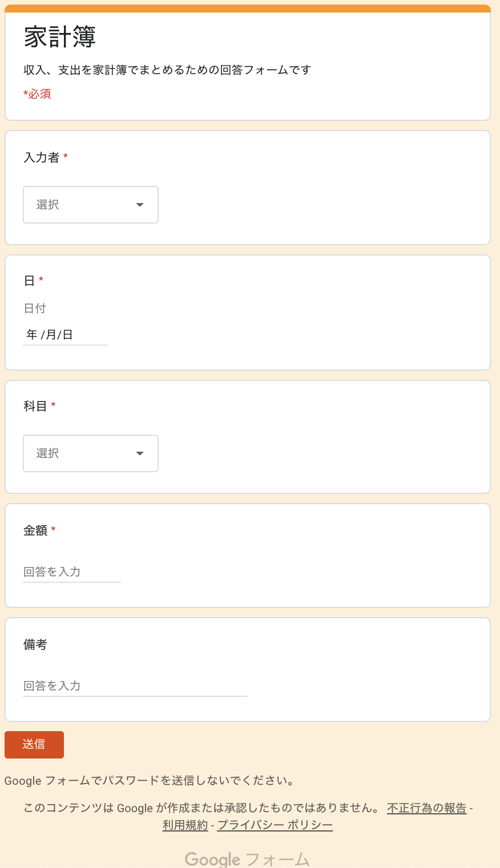The height and width of the screenshot is (868, 500).
Task: Select the form title 家計簿
Action: coord(59,36)
